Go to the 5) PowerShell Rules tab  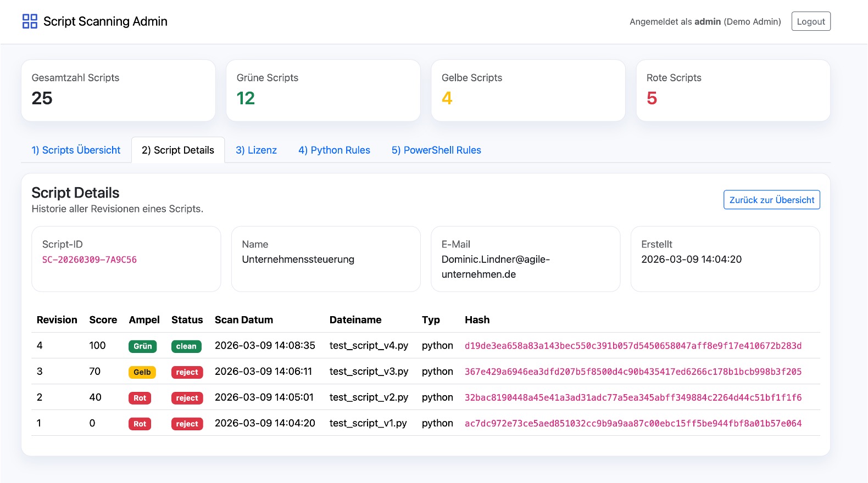click(436, 150)
